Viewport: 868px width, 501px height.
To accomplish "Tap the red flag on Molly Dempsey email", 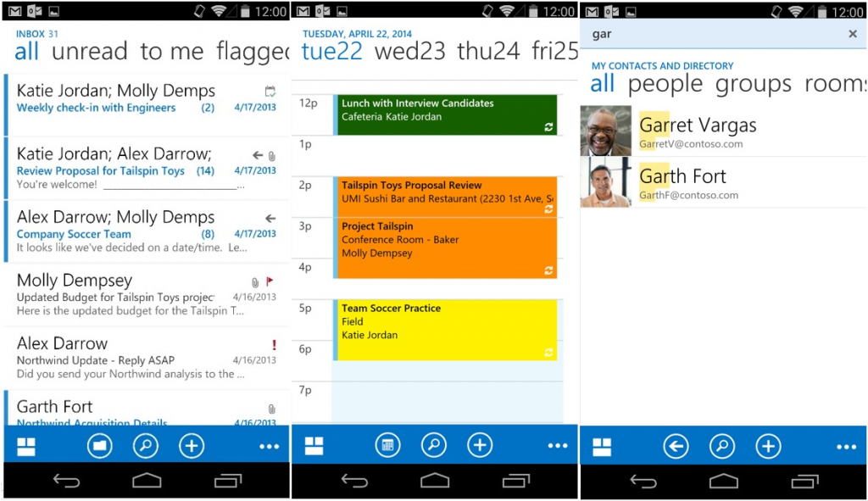I will (x=270, y=281).
